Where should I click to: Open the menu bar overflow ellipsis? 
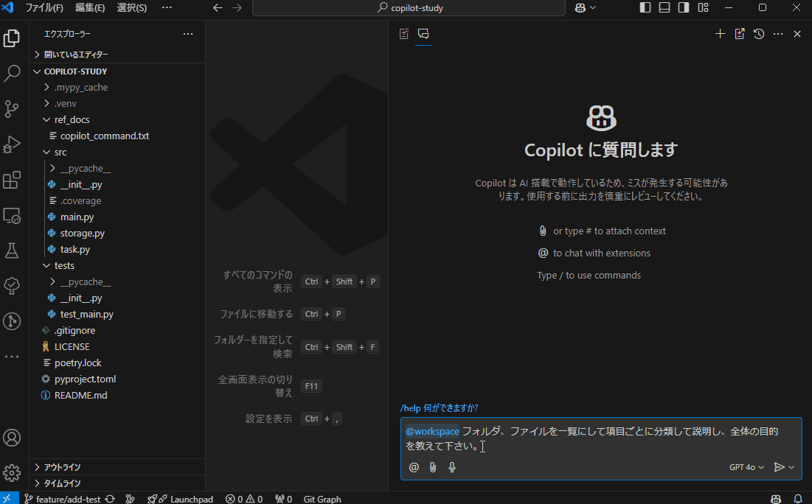pos(167,8)
